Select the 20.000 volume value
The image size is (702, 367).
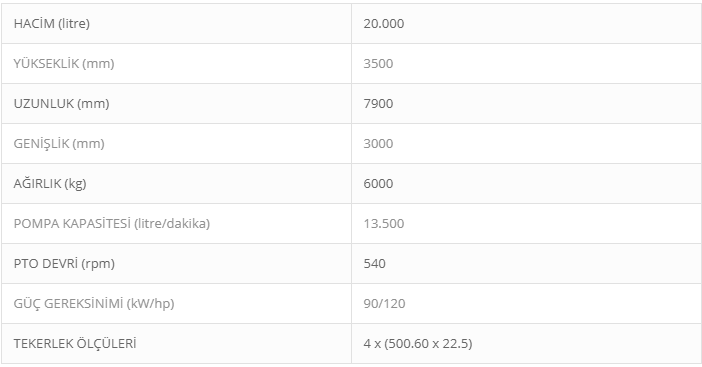(x=384, y=24)
